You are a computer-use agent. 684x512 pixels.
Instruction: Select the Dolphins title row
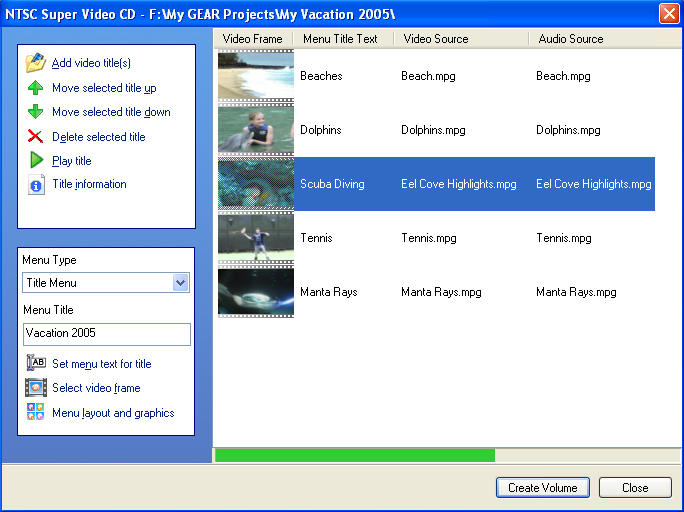point(435,130)
